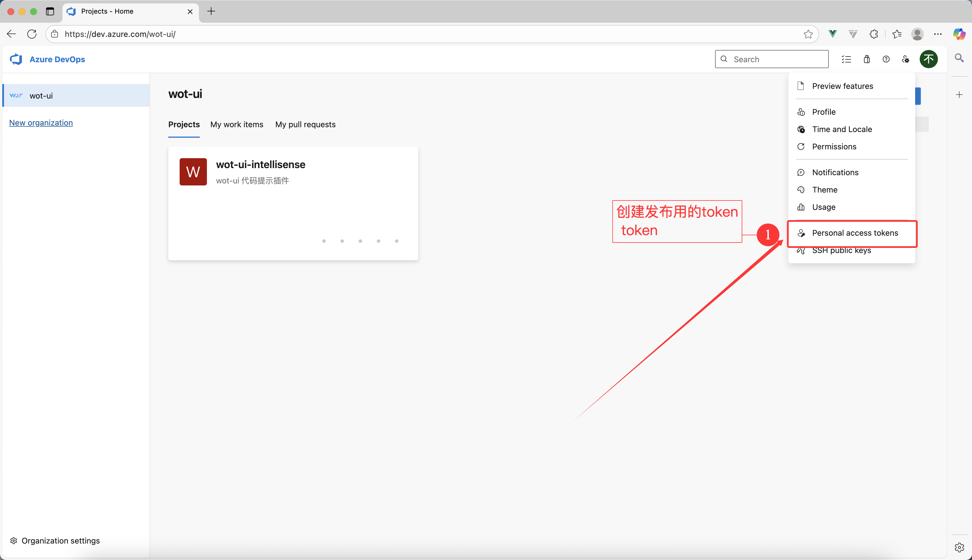Viewport: 972px width, 560px height.
Task: Bookmark page with star icon
Action: [808, 34]
